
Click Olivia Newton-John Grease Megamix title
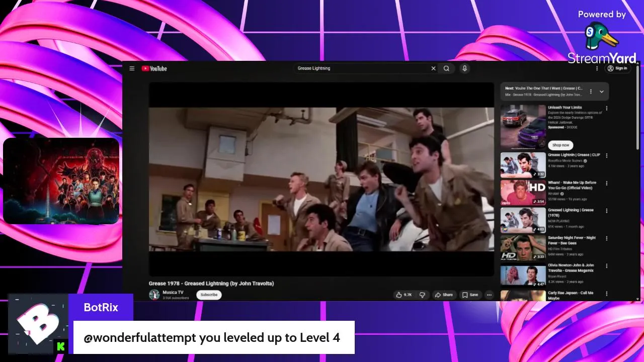pos(571,268)
